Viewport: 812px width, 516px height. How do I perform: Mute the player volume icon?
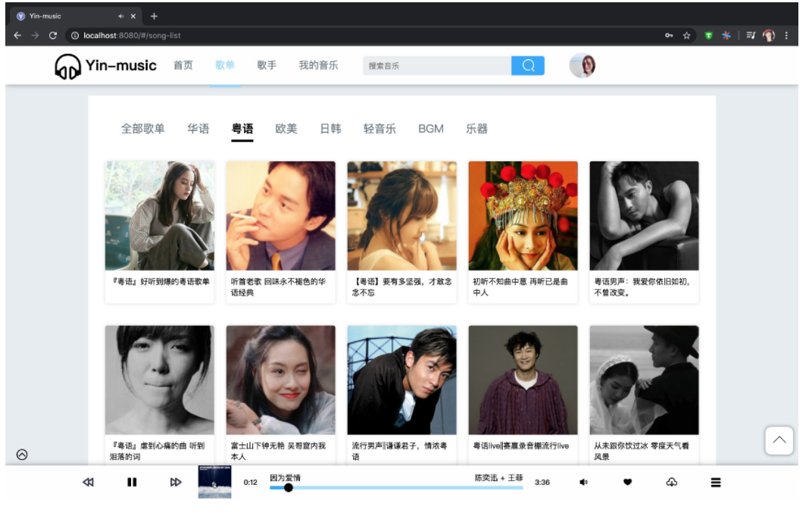tap(583, 483)
